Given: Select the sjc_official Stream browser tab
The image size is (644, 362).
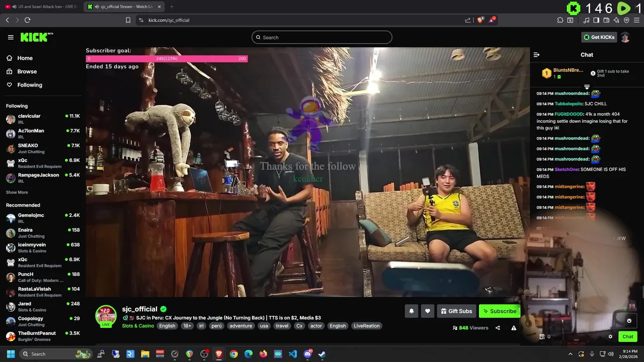Looking at the screenshot, I should (x=123, y=7).
